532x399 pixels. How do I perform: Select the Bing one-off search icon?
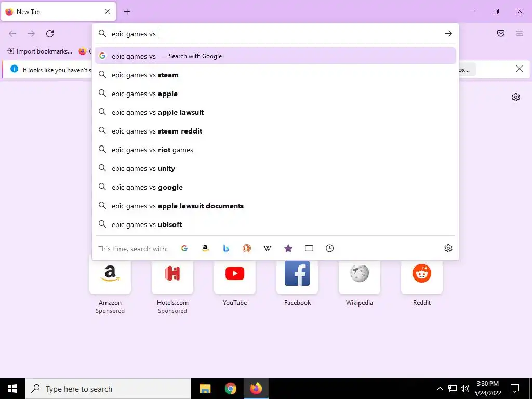225,248
